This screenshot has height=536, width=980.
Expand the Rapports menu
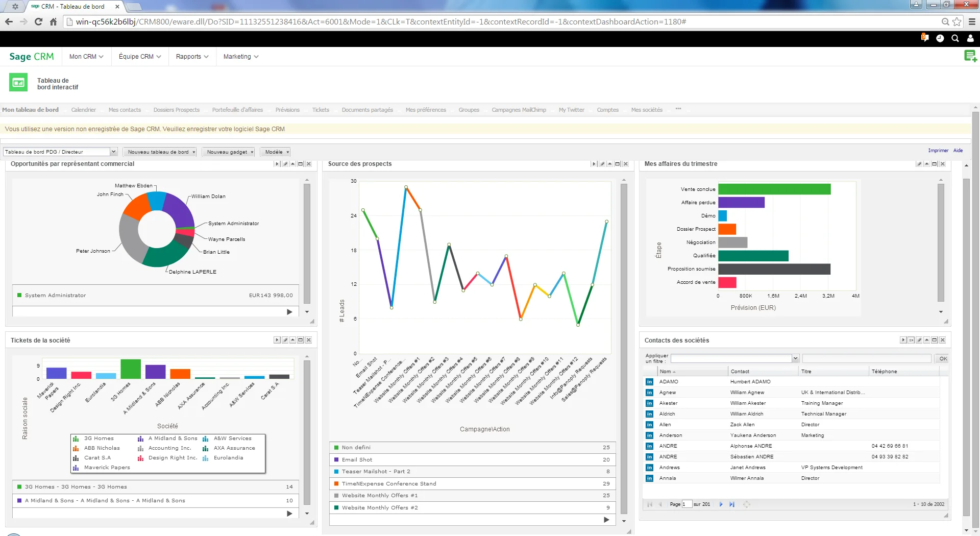coord(192,57)
